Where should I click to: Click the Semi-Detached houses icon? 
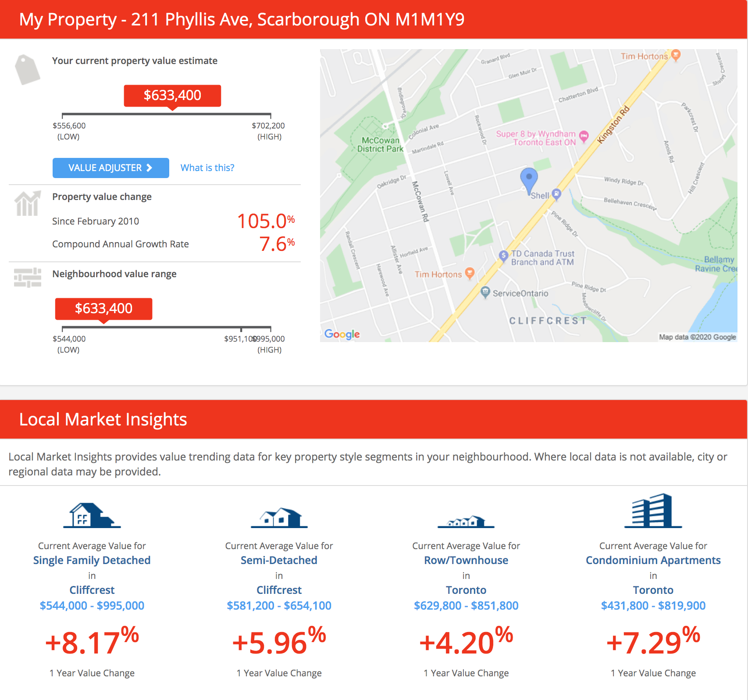(x=279, y=518)
